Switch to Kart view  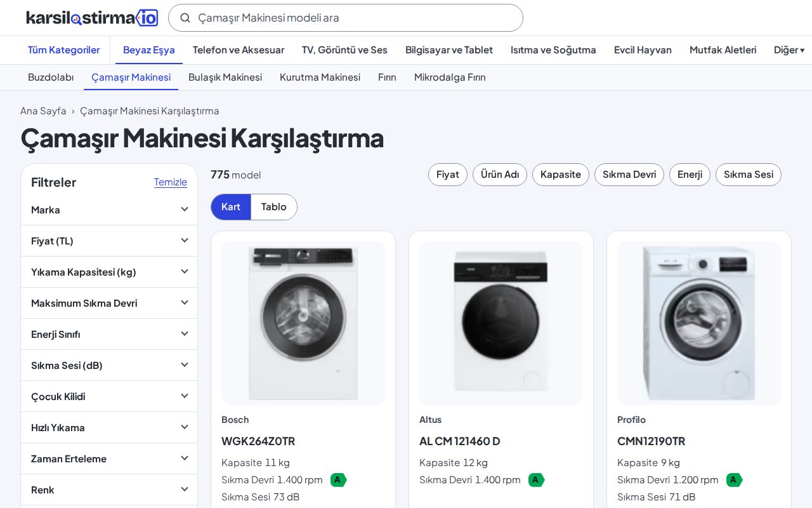click(x=231, y=207)
